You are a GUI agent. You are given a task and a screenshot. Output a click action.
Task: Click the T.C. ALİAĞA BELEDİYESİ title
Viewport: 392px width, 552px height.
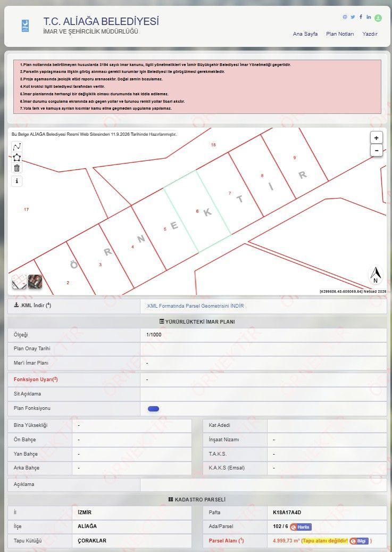point(101,21)
